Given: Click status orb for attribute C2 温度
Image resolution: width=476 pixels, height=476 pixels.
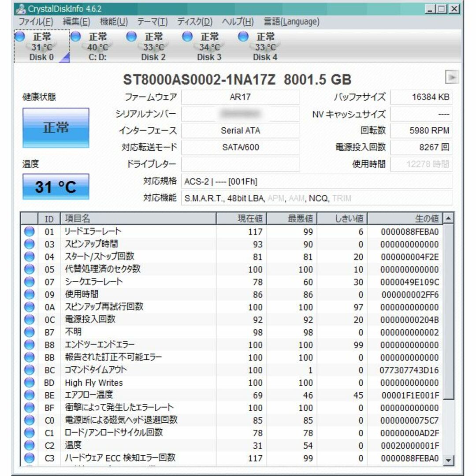Looking at the screenshot, I should click(30, 446).
